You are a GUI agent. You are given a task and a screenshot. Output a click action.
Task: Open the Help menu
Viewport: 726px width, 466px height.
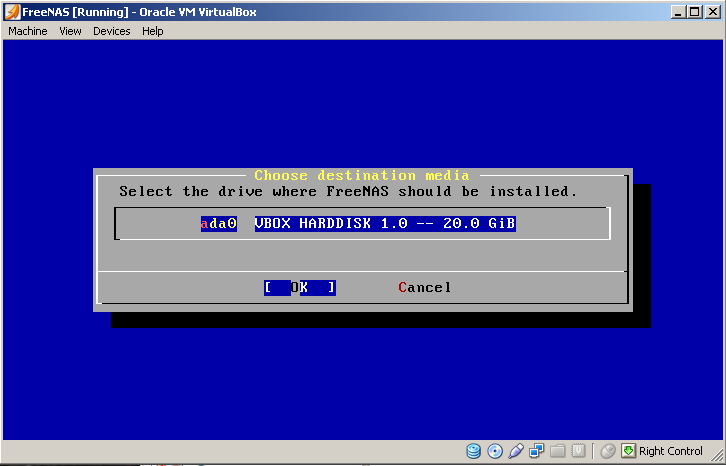153,31
